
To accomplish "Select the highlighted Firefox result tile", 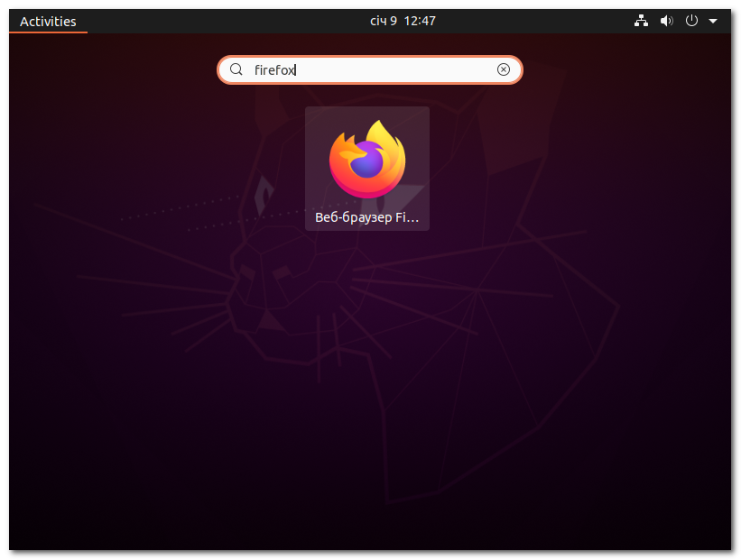I will click(x=367, y=168).
